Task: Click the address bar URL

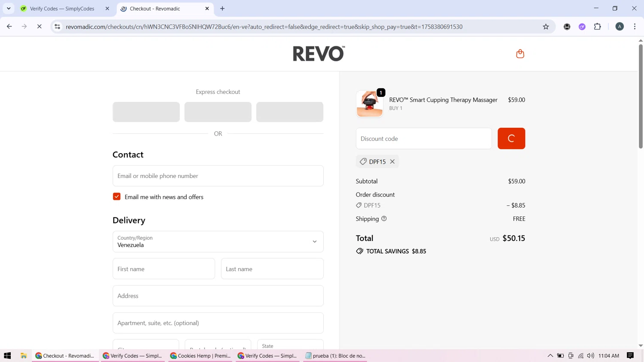Action: [264, 27]
